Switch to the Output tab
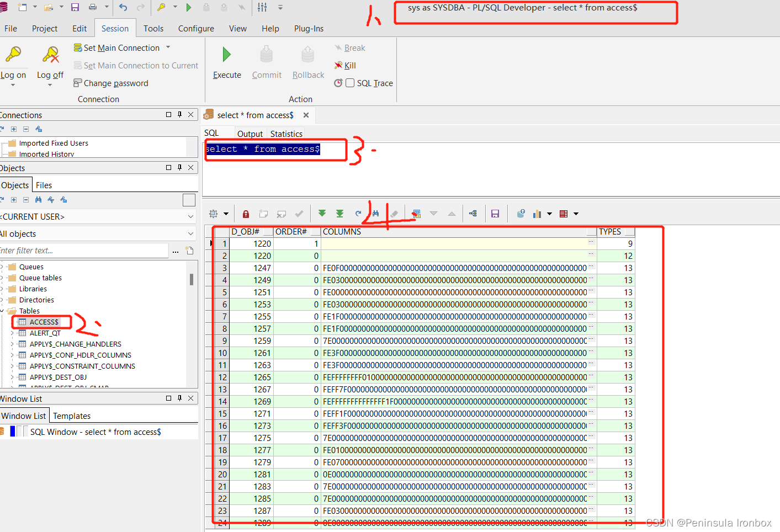This screenshot has width=780, height=532. (x=250, y=134)
